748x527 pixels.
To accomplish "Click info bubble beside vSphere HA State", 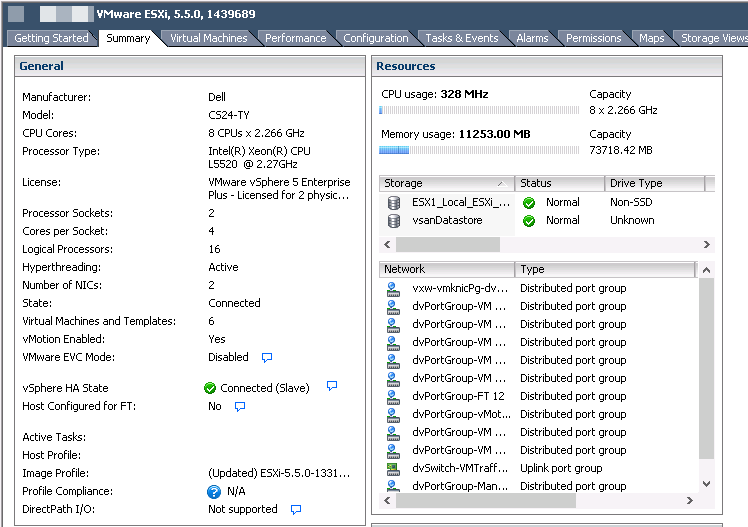I will pyautogui.click(x=332, y=387).
